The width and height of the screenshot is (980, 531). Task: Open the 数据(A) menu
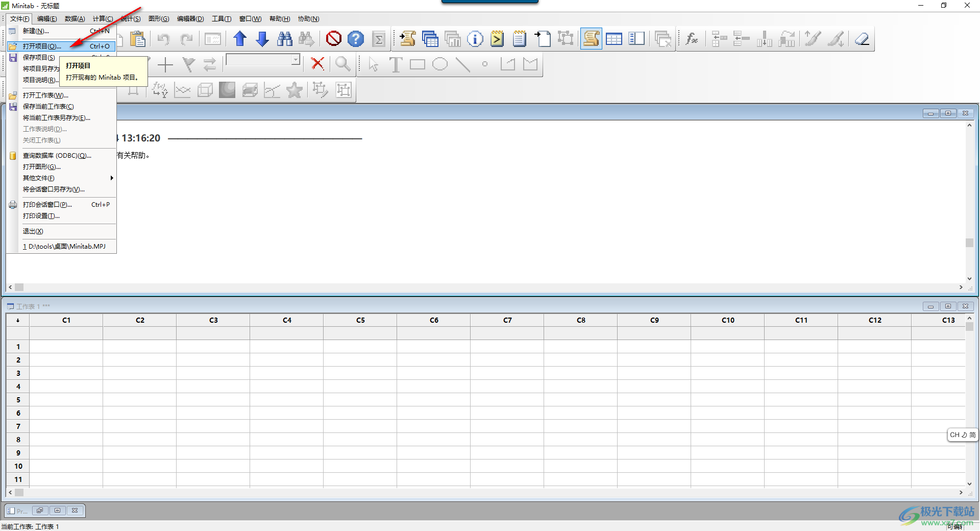75,19
